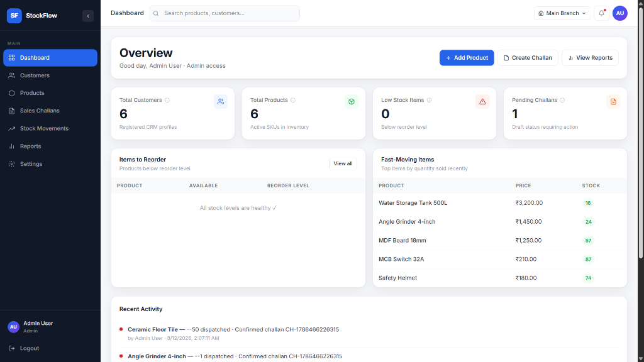Click the Low Stock warning triangle icon
The height and width of the screenshot is (362, 644).
point(482,101)
